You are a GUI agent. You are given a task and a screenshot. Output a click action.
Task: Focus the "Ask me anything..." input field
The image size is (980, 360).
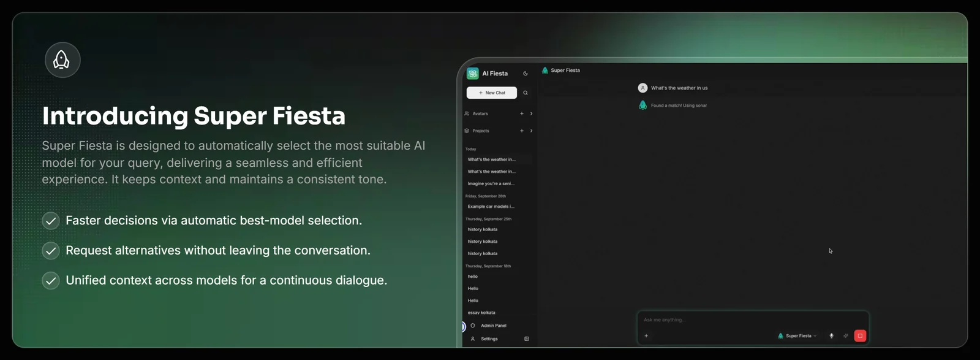pos(753,320)
